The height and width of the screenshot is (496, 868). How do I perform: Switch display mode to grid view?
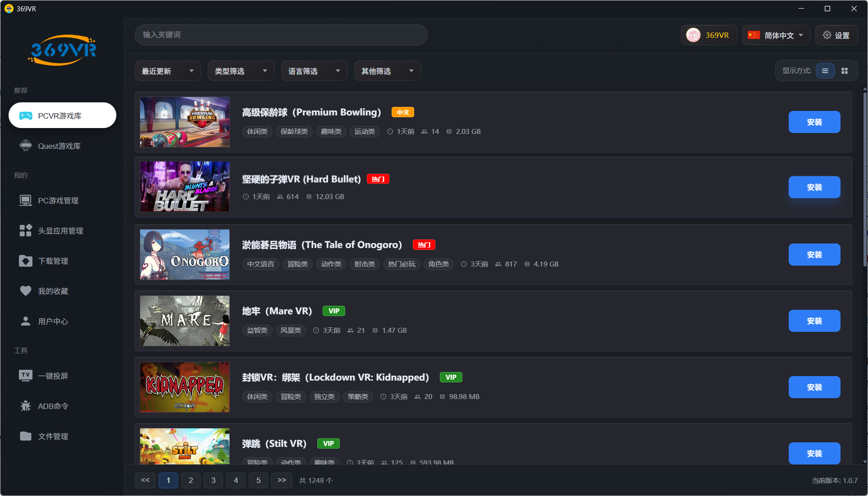click(845, 70)
